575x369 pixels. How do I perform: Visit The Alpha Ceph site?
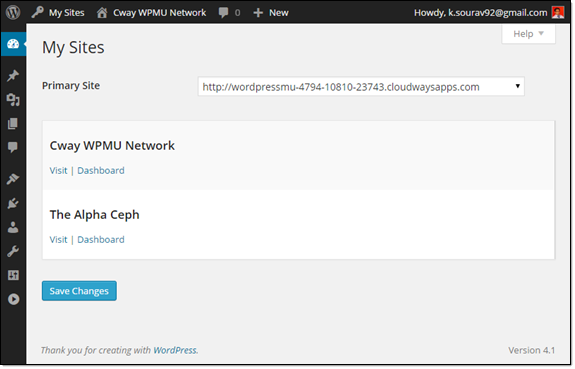coord(58,240)
